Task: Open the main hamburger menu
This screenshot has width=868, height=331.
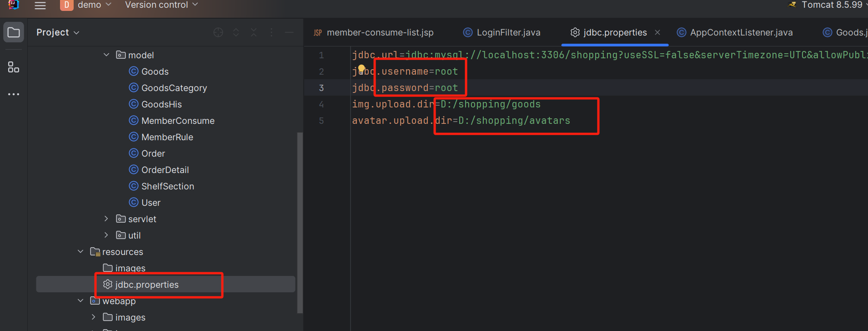Action: coord(40,5)
